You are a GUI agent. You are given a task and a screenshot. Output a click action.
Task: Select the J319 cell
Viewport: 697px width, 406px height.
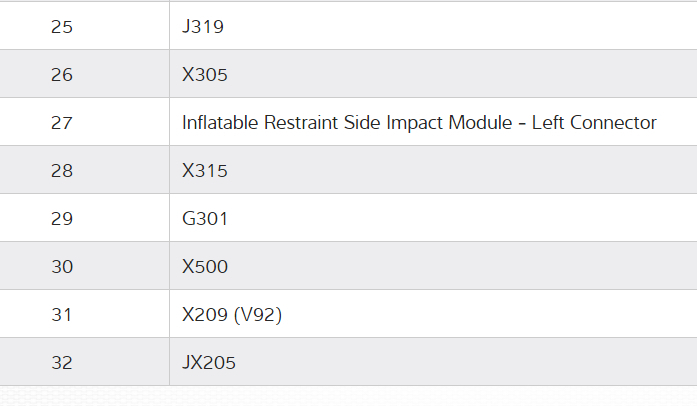point(202,26)
